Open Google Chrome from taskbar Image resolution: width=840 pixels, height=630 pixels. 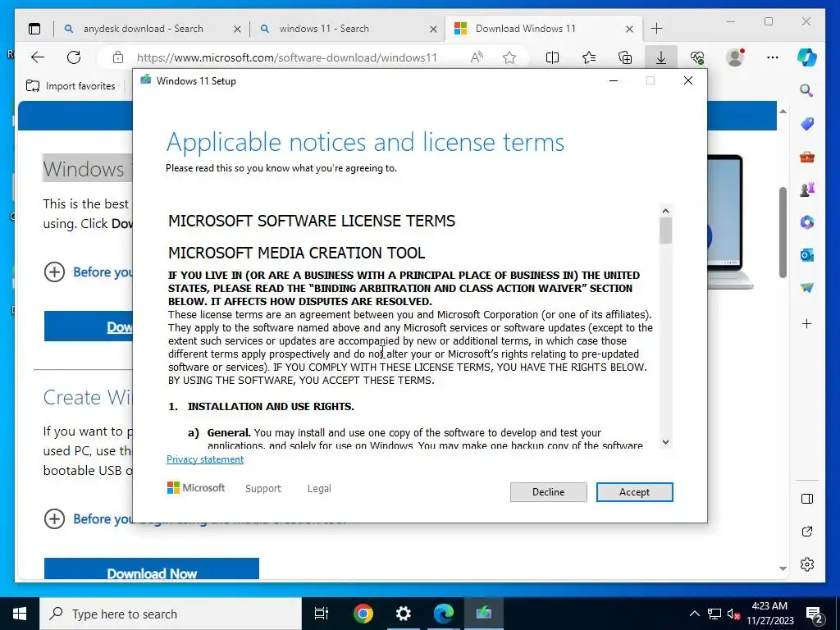click(x=363, y=614)
